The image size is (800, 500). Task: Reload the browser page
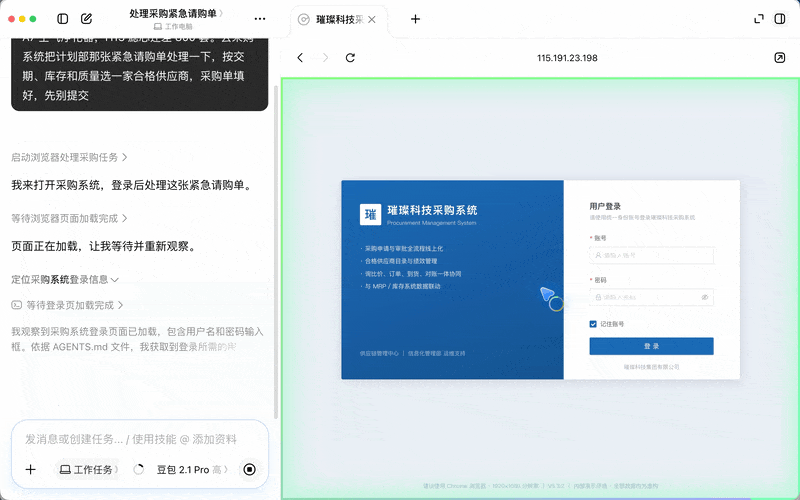click(x=350, y=58)
